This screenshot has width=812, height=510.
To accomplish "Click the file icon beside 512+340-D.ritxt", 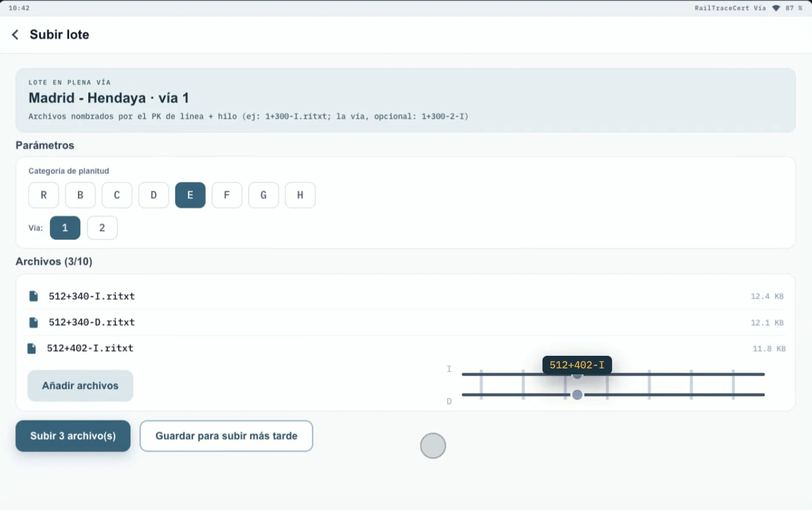I will pos(34,322).
